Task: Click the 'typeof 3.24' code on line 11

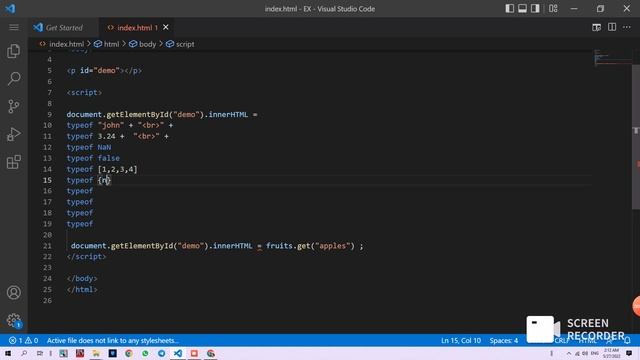Action: pos(91,136)
